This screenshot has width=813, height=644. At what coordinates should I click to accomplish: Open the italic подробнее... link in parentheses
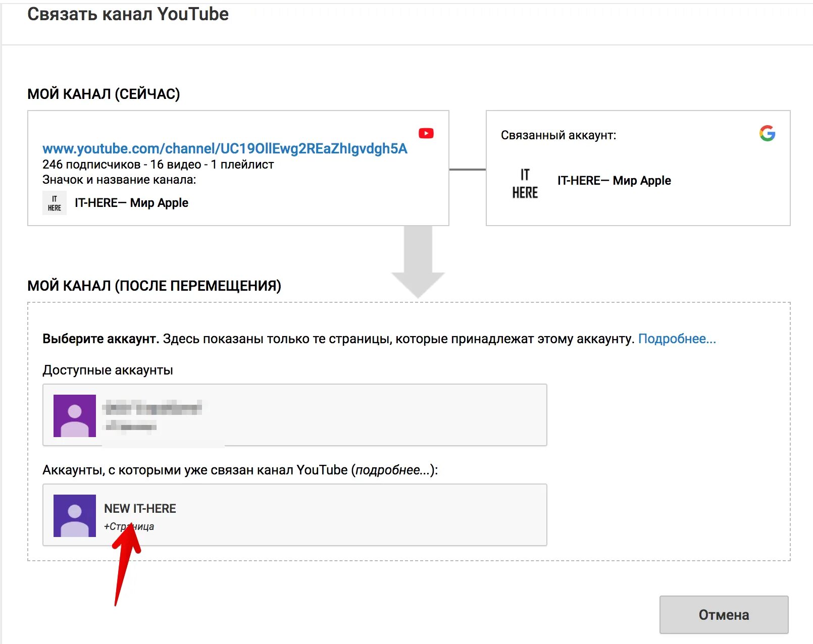click(x=393, y=470)
